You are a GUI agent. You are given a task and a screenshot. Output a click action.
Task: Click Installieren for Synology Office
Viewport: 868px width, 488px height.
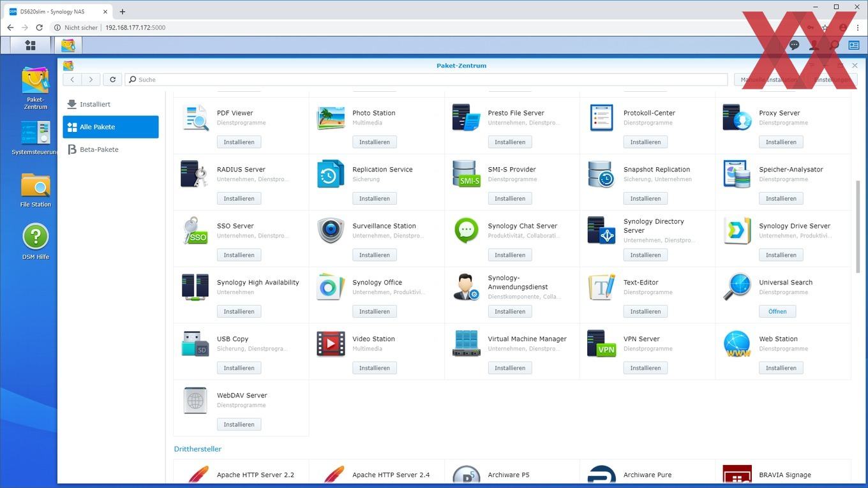pyautogui.click(x=375, y=311)
